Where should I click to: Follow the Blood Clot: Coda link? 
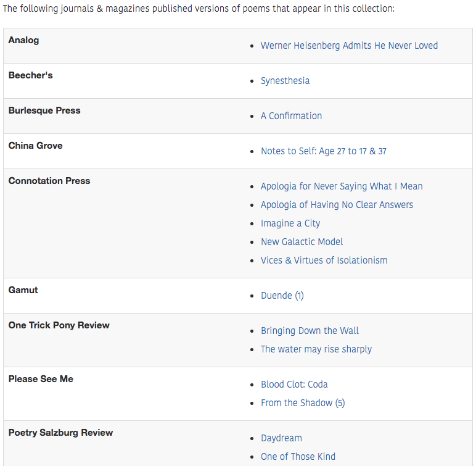[294, 385]
